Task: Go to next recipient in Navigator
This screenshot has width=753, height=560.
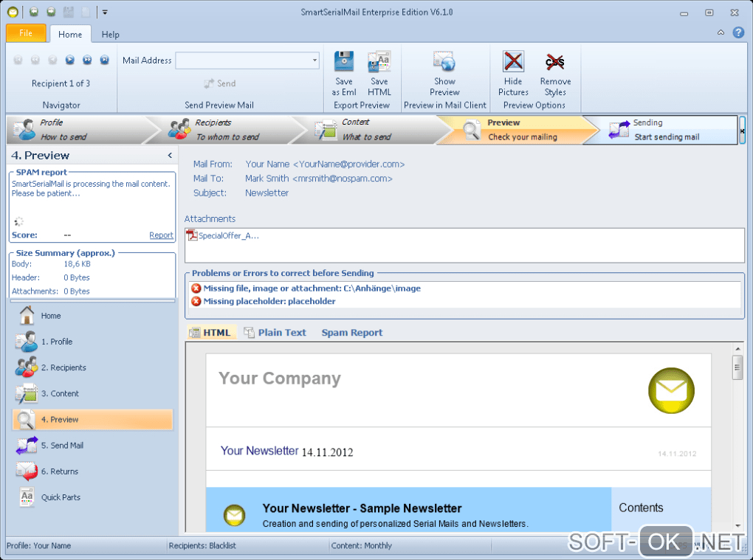Action: 69,60
